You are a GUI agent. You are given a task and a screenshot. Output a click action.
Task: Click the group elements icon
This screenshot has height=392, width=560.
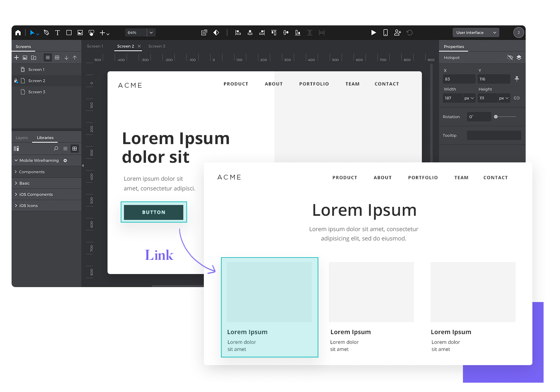point(204,33)
